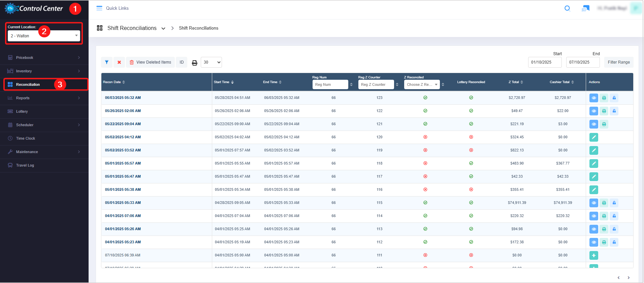Viewport: 644px width, 283px height.
Task: Open the Reconciliation sidebar menu
Action: (28, 84)
